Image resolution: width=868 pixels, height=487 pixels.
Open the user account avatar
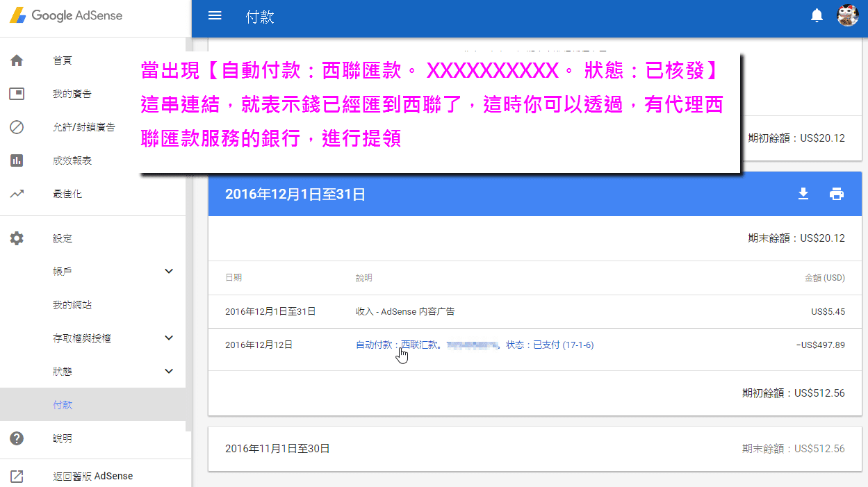tap(847, 15)
